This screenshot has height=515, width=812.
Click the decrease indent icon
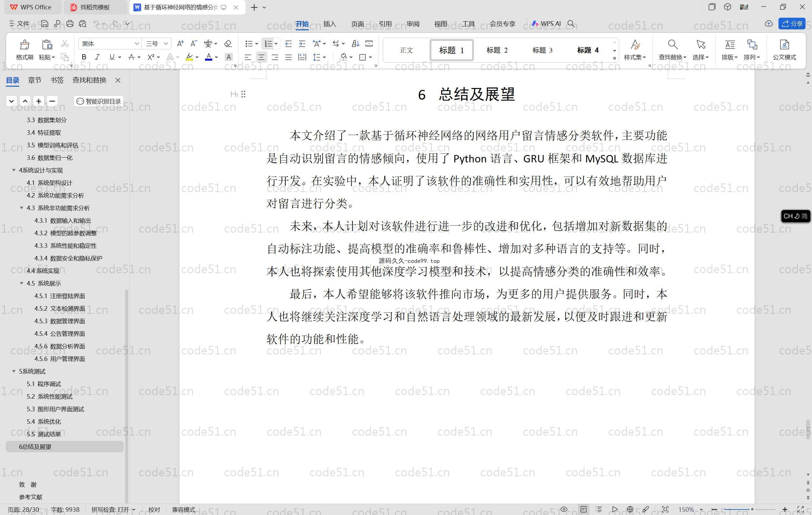coord(288,44)
